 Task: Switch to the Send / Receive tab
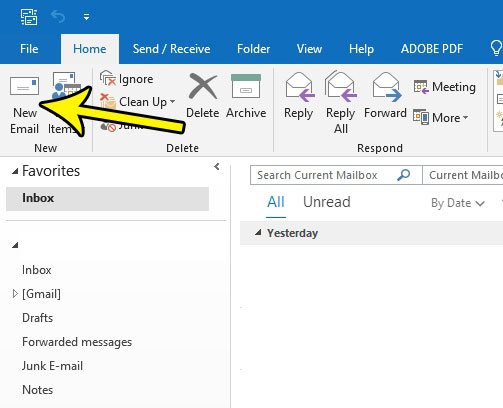point(171,49)
